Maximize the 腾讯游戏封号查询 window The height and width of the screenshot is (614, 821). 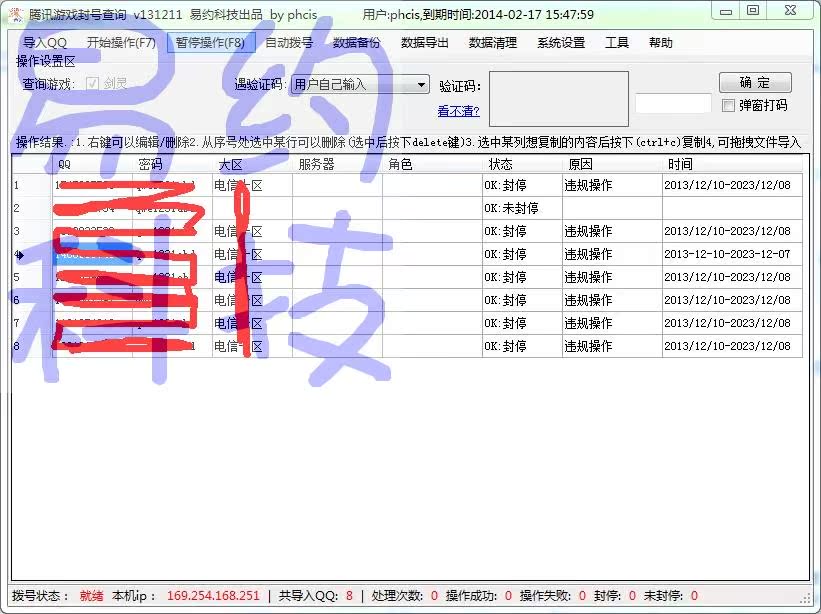[753, 11]
